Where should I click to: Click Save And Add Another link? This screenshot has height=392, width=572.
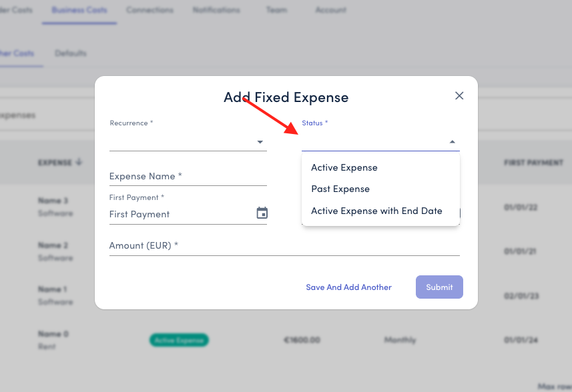tap(348, 287)
